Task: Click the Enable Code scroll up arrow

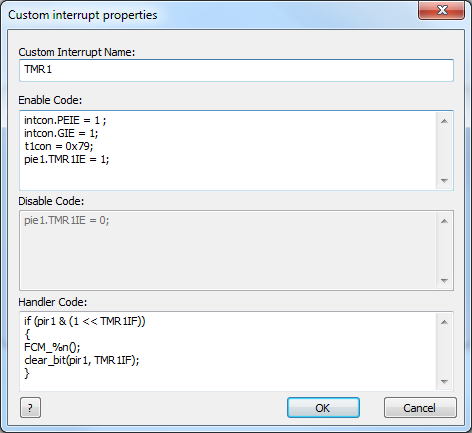Action: [444, 121]
